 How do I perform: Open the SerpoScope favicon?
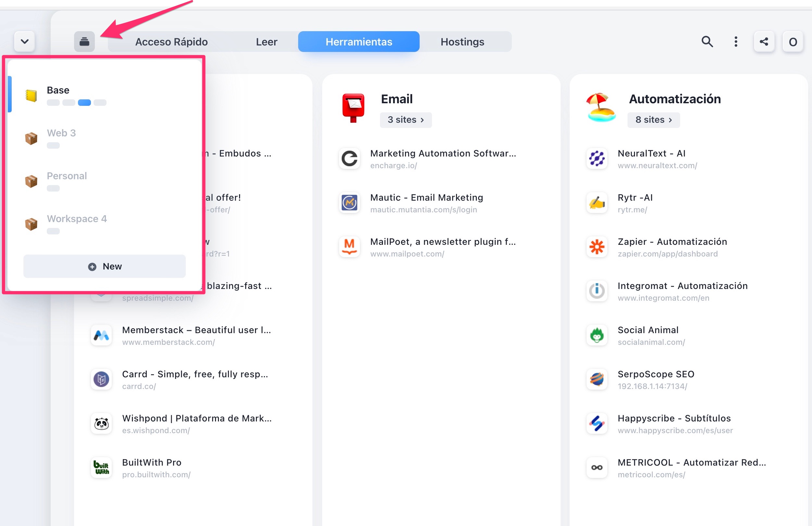[x=597, y=379]
